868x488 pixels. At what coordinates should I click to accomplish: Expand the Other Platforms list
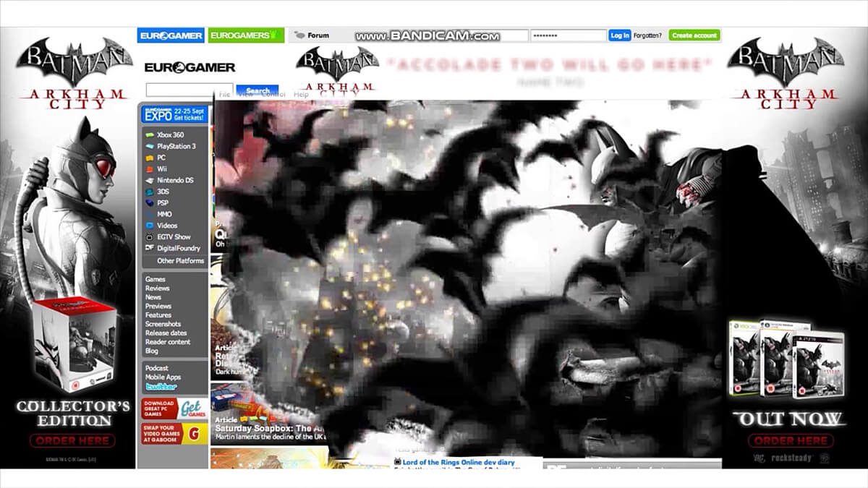point(180,261)
